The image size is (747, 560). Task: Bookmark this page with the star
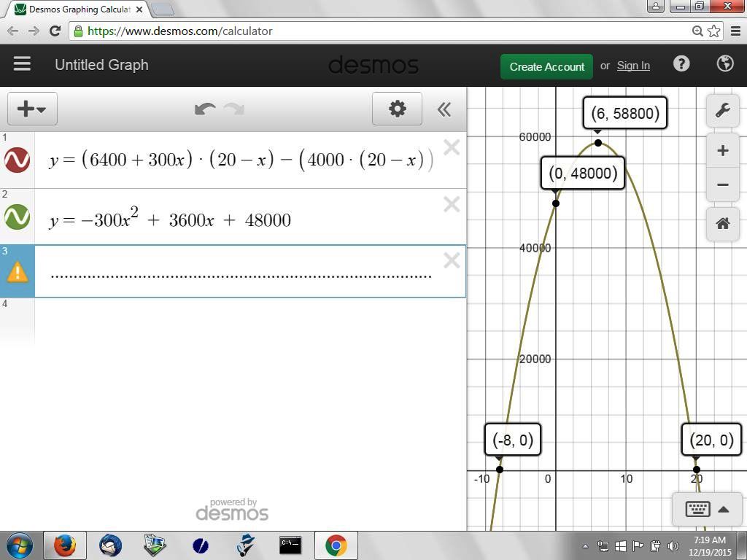click(x=713, y=31)
